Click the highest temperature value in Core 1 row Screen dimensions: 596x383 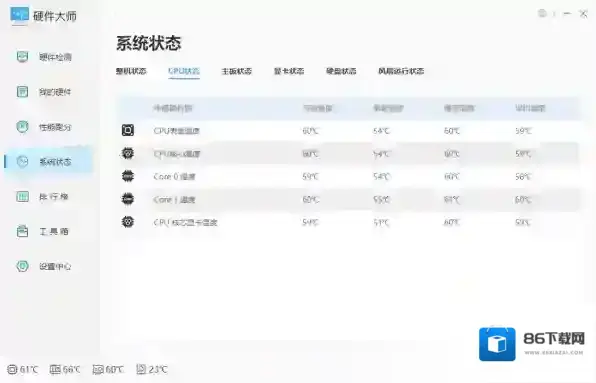(452, 199)
